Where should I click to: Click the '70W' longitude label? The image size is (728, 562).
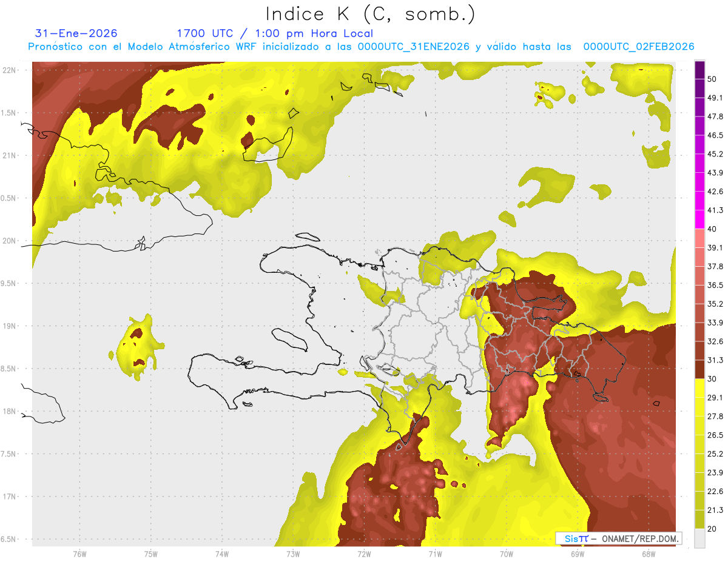coord(507,554)
